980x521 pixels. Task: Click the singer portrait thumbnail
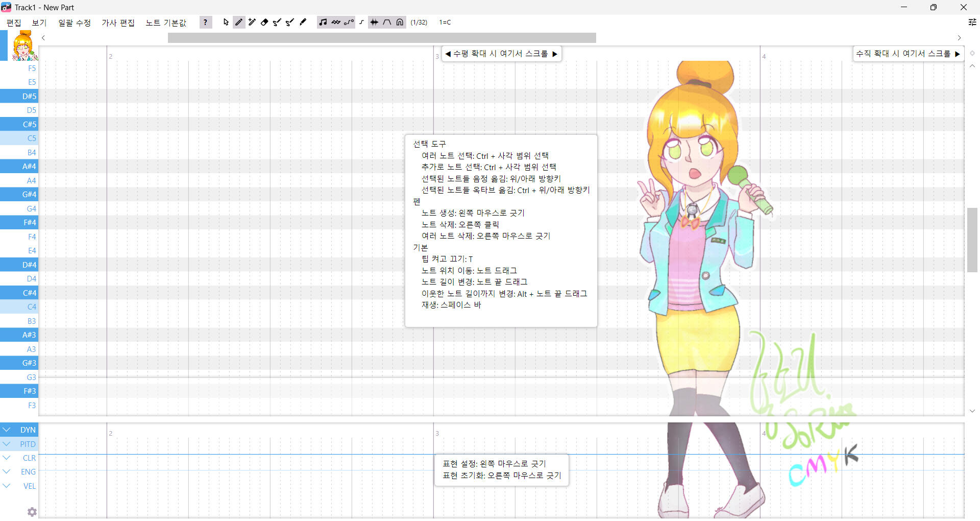(x=23, y=46)
